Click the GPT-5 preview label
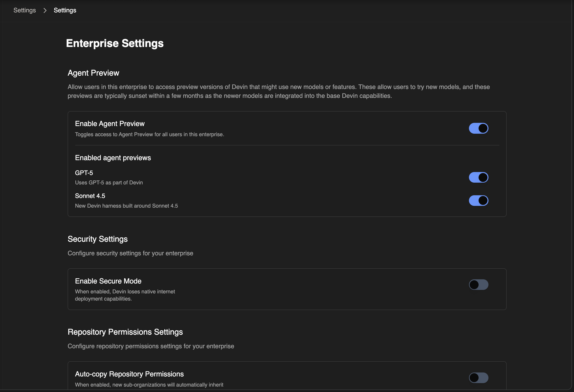This screenshot has width=574, height=392. [x=84, y=173]
